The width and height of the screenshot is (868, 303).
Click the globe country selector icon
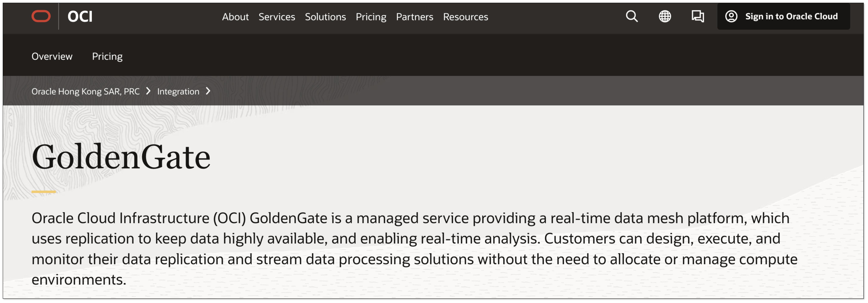pyautogui.click(x=665, y=16)
